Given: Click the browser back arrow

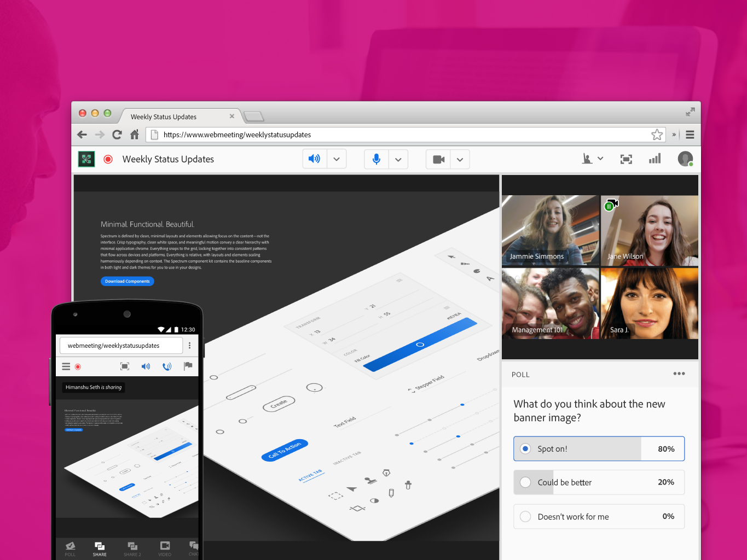Looking at the screenshot, I should pos(82,135).
